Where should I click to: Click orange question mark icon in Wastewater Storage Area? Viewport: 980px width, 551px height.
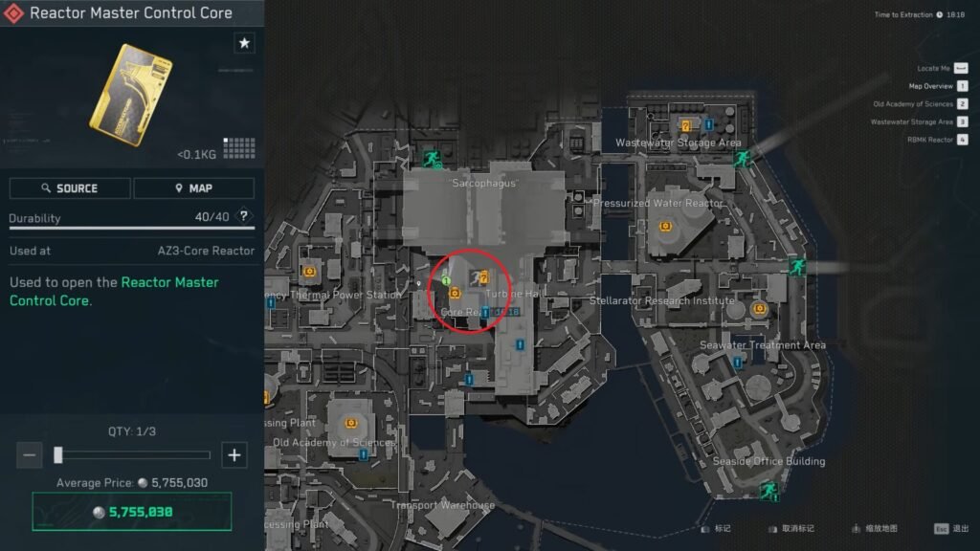click(x=685, y=126)
